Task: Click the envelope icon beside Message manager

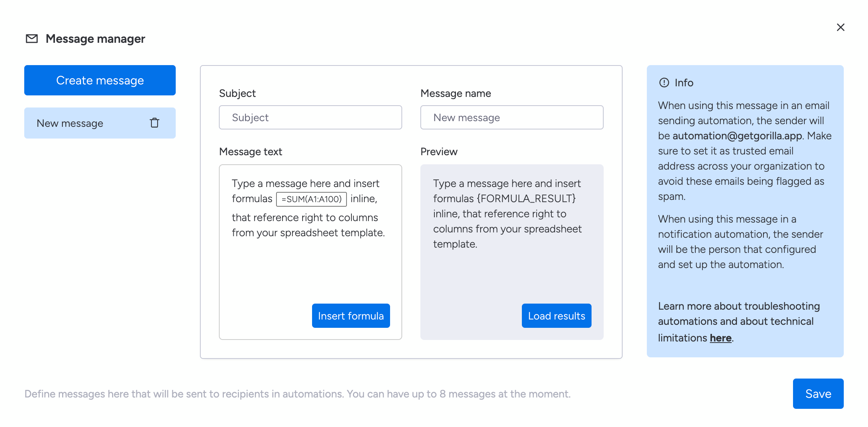Action: tap(32, 39)
